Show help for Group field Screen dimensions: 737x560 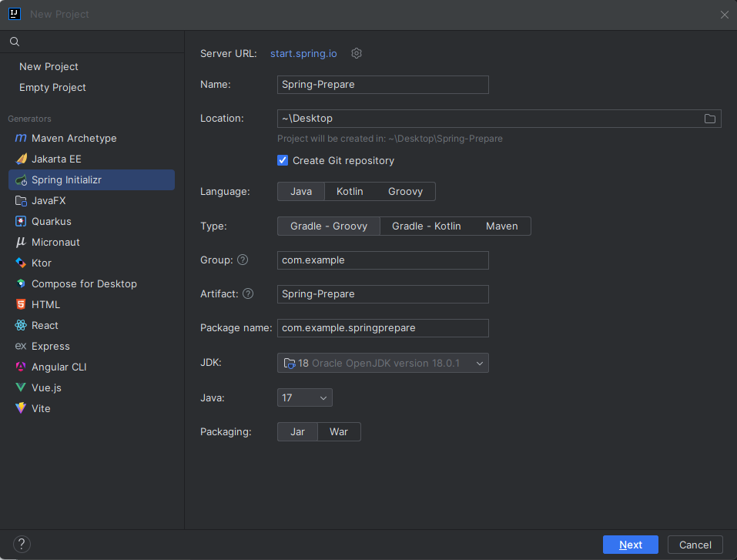tap(243, 260)
